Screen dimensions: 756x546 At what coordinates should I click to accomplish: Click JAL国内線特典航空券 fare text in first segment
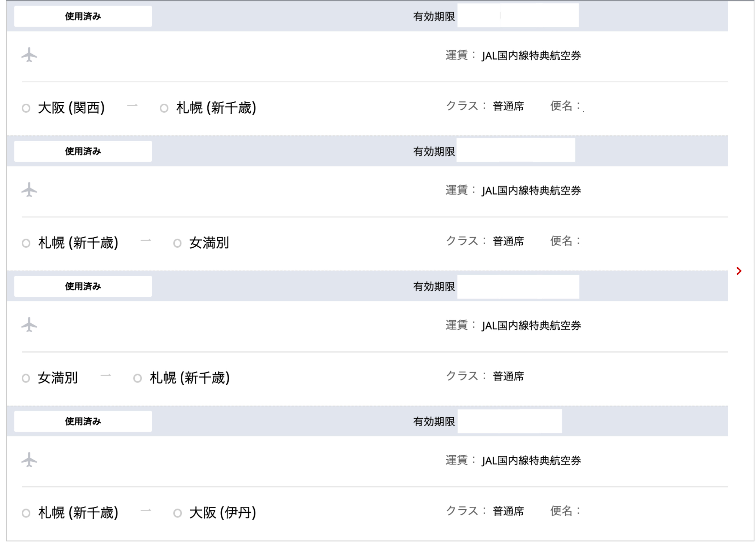[x=531, y=56]
